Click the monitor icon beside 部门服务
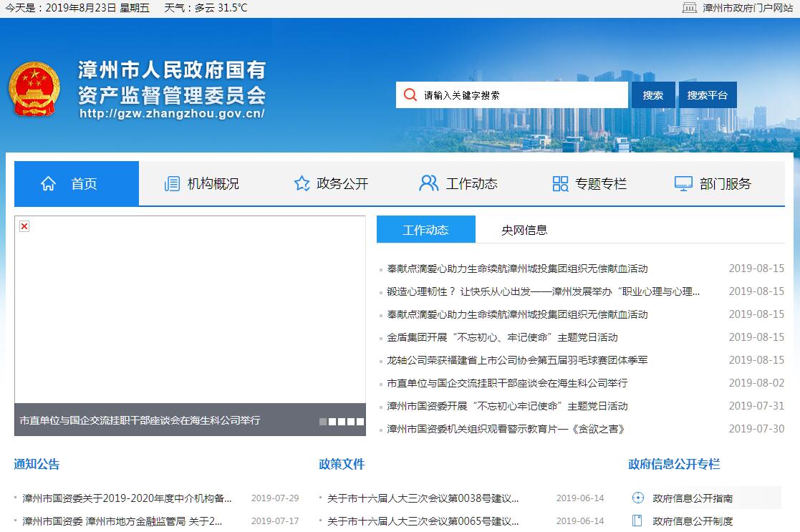 tap(683, 184)
